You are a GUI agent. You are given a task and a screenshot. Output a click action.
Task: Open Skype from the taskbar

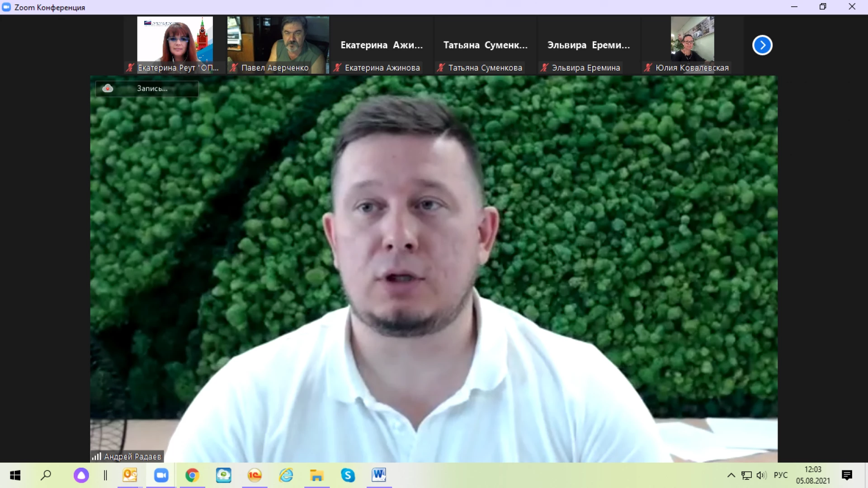[x=348, y=475]
